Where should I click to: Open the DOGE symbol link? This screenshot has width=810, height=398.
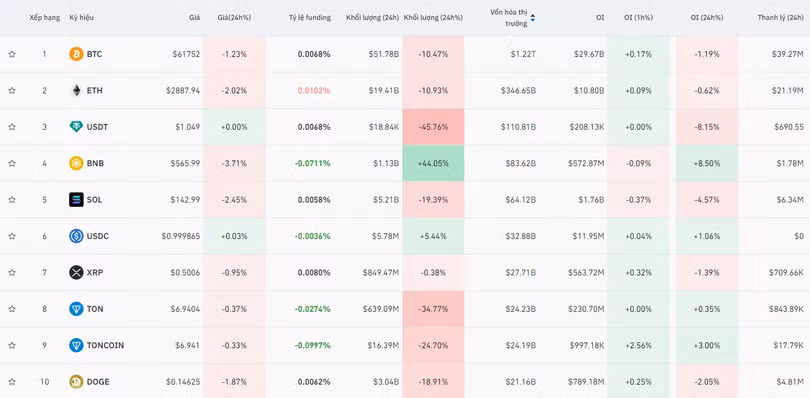tap(98, 382)
